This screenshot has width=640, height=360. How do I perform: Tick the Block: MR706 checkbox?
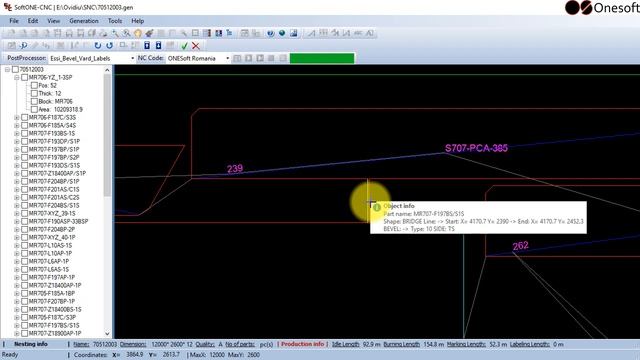(34, 101)
